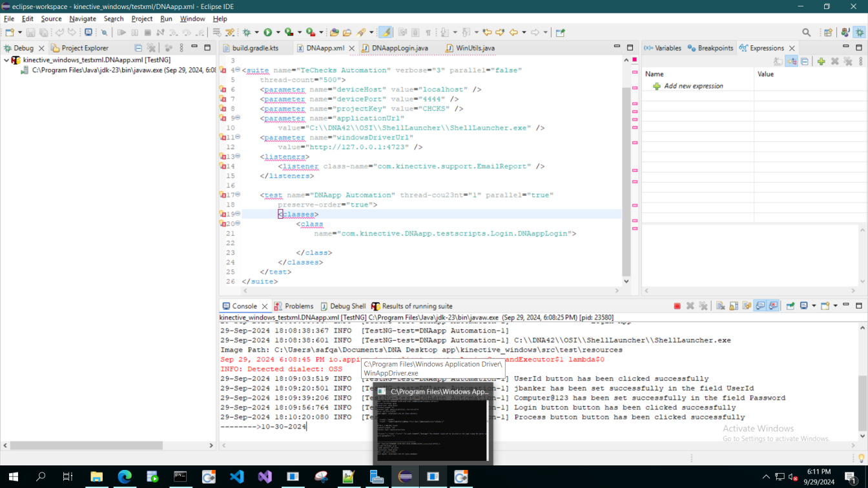Click Add new expression link
The width and height of the screenshot is (868, 488).
693,86
